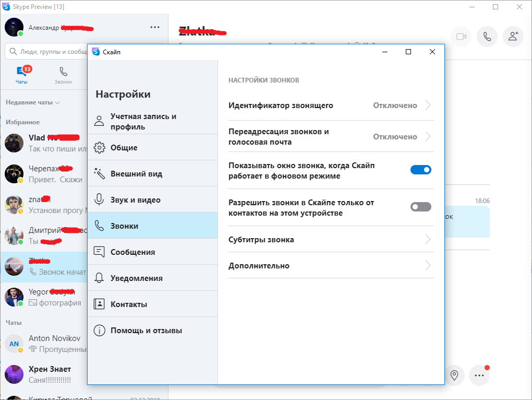Click Дополнительно label
The width and height of the screenshot is (532, 400).
pos(259,266)
